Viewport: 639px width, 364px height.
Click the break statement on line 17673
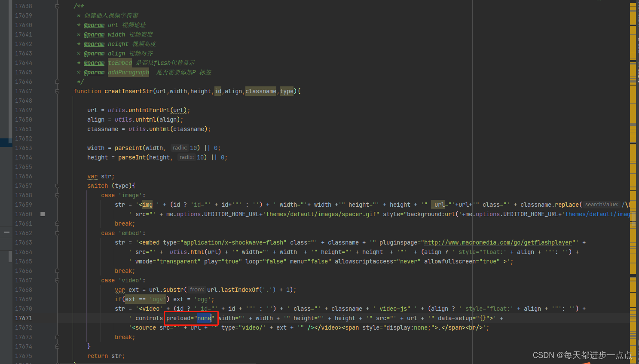pyautogui.click(x=125, y=337)
